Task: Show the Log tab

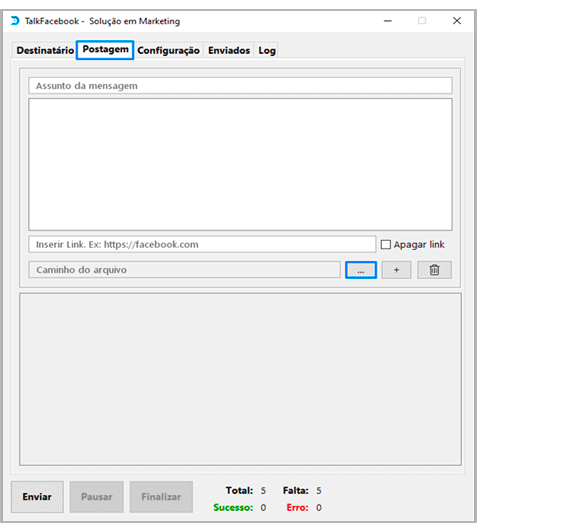Action: click(267, 51)
